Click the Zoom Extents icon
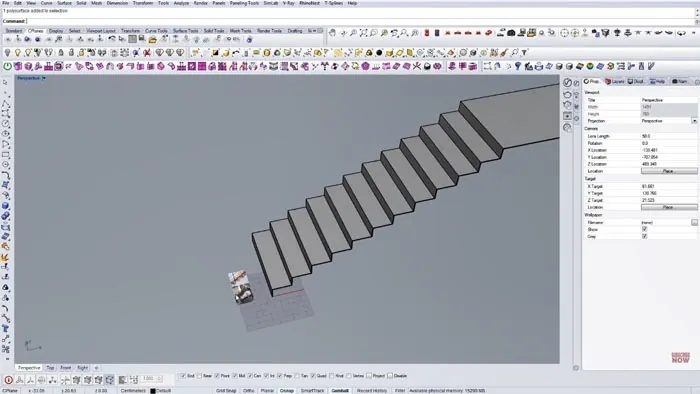 tap(363, 33)
